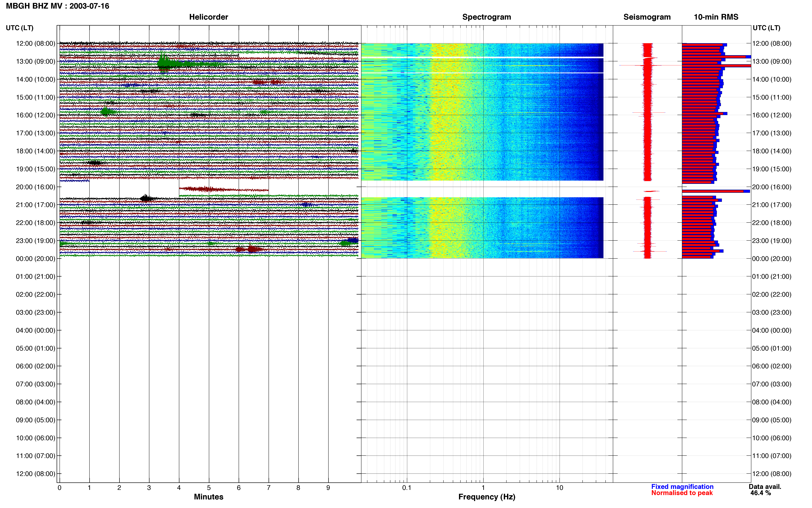
Task: Click the 'Fixed magnification' legend text
Action: point(682,487)
